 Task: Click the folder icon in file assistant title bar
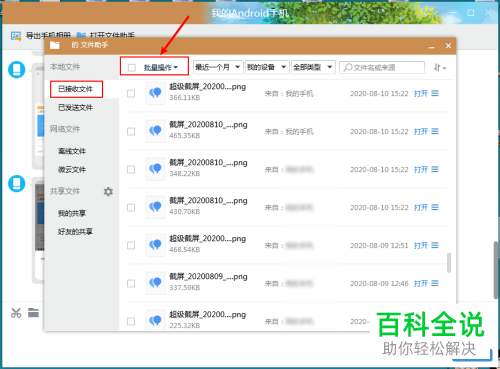coord(55,45)
